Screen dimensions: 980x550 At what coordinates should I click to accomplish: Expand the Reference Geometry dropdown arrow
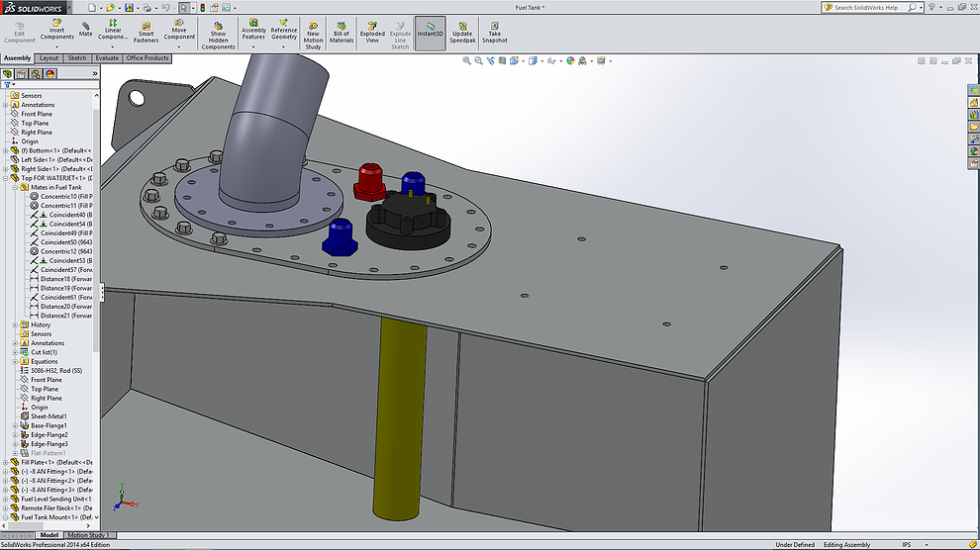click(x=284, y=46)
